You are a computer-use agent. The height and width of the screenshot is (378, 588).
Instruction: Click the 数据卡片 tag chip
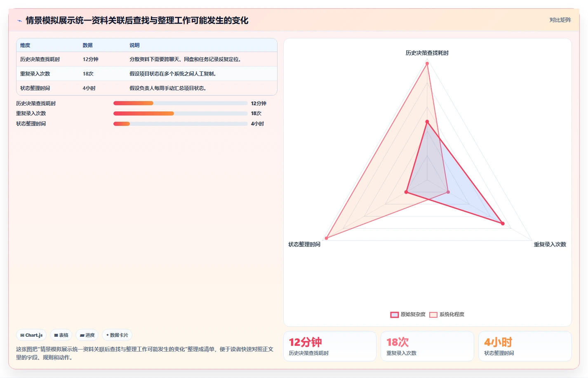pos(117,335)
